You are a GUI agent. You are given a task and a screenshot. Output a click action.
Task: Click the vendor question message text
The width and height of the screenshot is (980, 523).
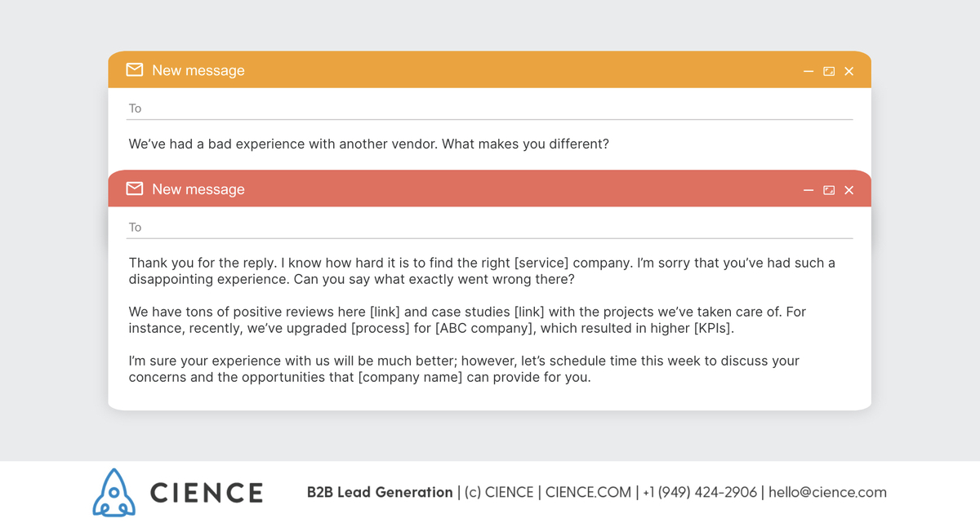[x=369, y=144]
